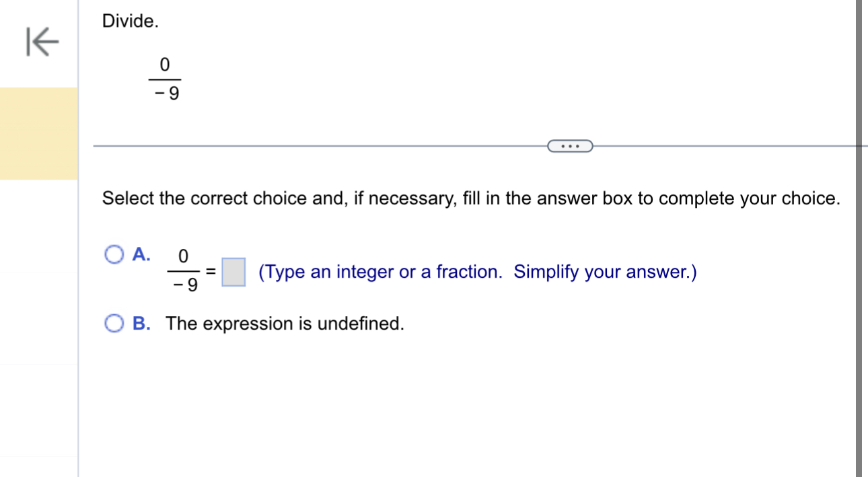Viewport: 868px width, 477px height.
Task: Select the fraction 0 over negative 9
Action: click(164, 76)
